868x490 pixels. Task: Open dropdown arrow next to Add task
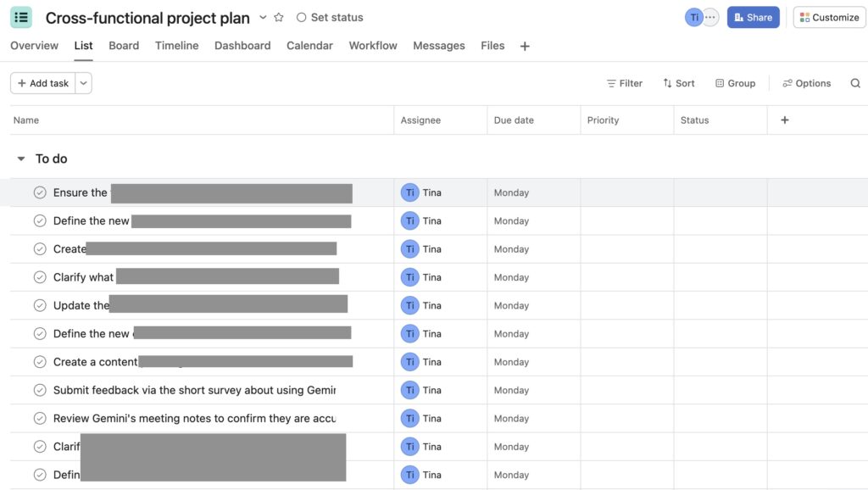click(83, 83)
